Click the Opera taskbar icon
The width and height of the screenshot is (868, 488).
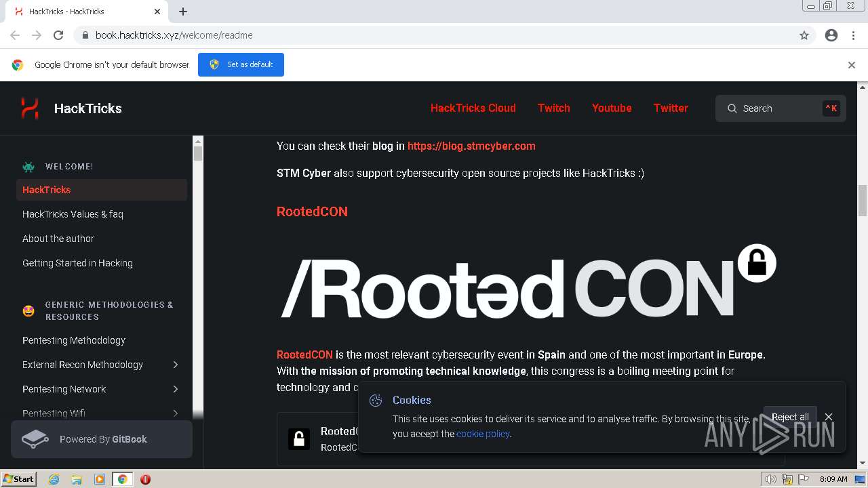[x=145, y=479]
